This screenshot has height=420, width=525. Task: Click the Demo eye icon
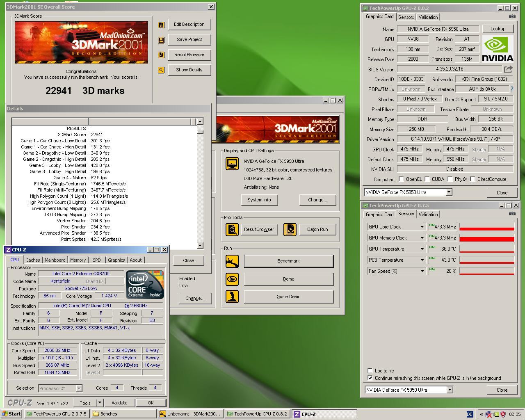(232, 279)
